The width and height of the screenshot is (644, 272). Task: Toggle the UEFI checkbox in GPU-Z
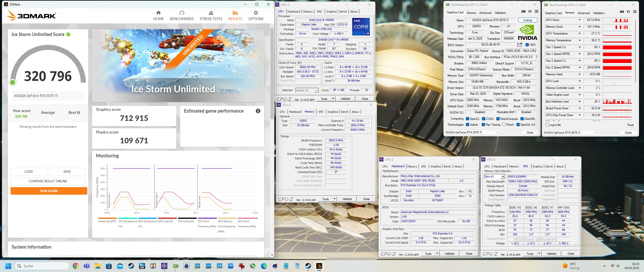pyautogui.click(x=527, y=45)
